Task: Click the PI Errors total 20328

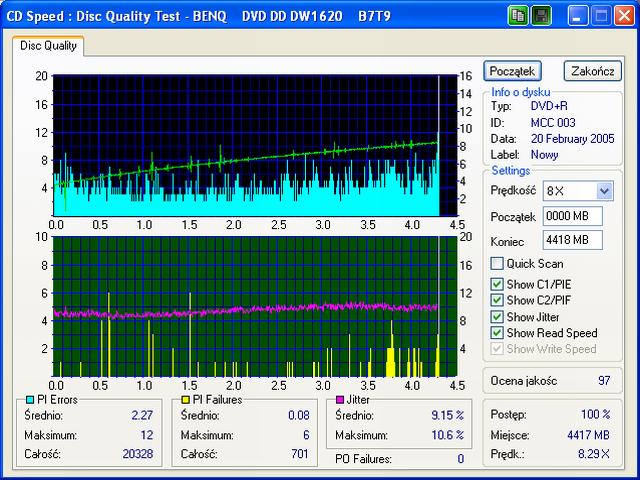Action: tap(138, 454)
